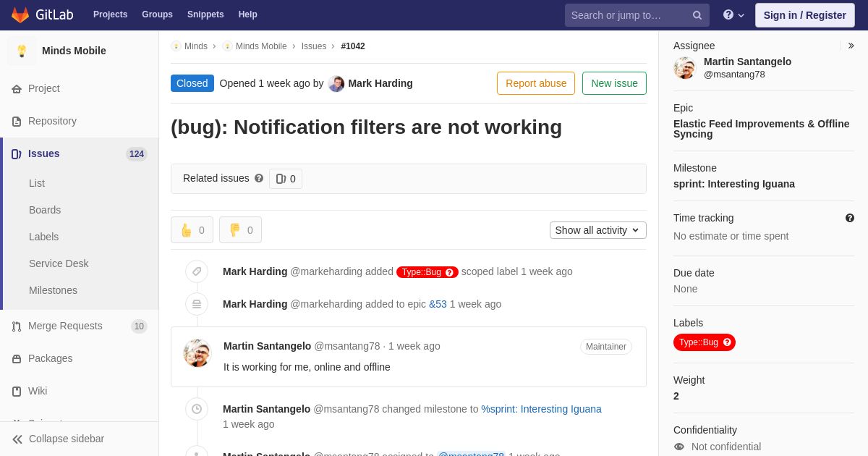Screen dimensions: 868x456
Task: Click %sprint: Interesting Iguana milestone link
Action: point(541,409)
